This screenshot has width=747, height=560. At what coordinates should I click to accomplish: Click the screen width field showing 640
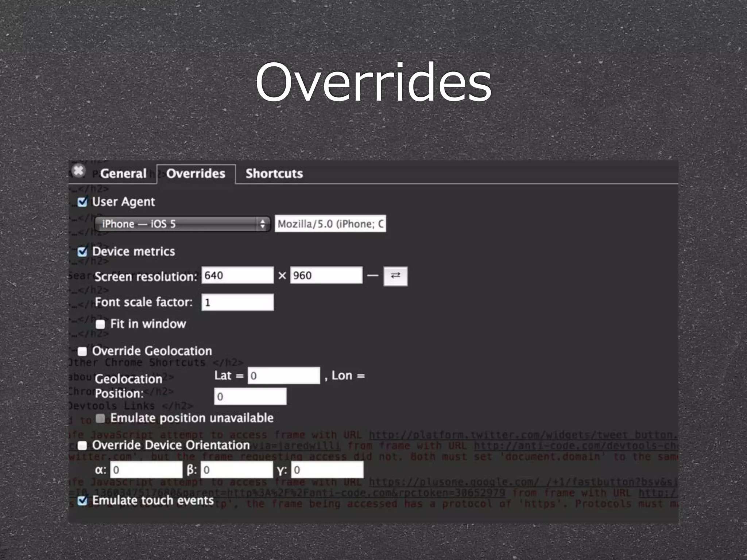click(x=237, y=275)
